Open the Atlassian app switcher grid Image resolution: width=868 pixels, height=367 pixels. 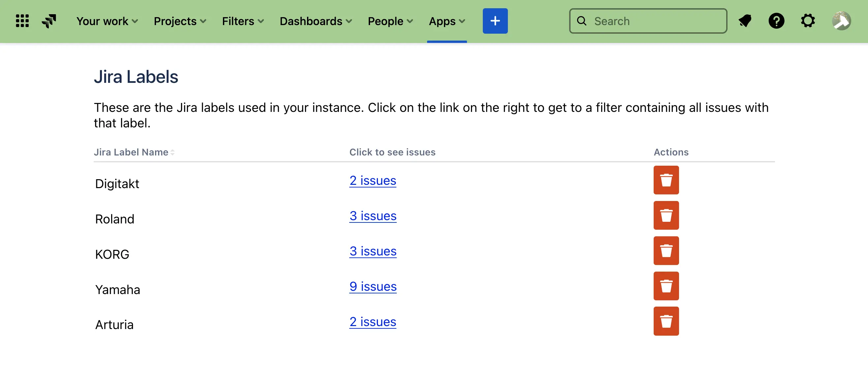[x=21, y=21]
